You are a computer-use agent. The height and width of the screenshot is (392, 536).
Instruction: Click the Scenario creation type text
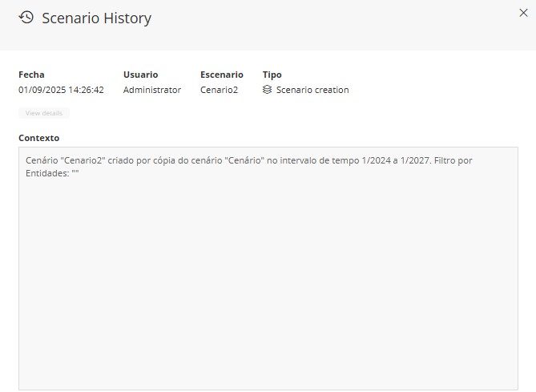click(x=312, y=90)
